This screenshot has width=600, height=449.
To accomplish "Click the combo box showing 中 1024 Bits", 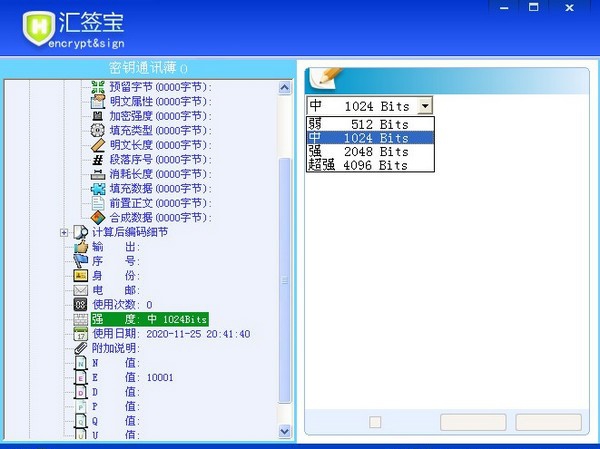I will 370,105.
